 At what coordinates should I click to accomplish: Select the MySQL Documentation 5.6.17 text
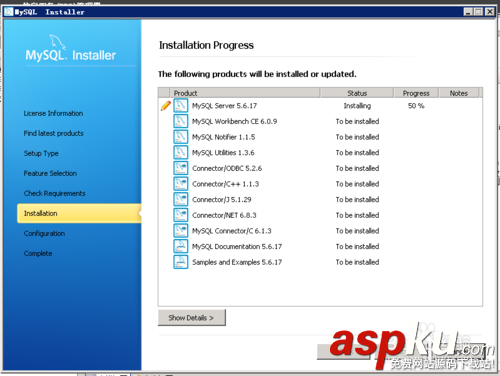(237, 247)
